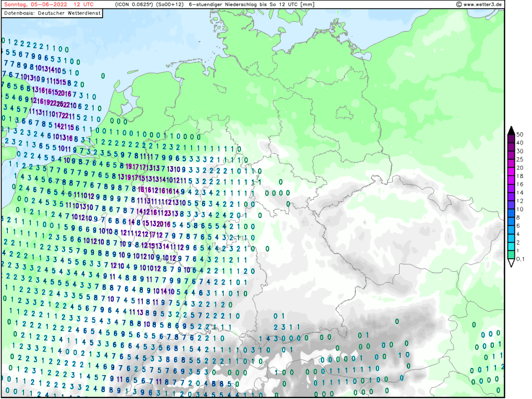Viewport: 532px width, 399px height.
Task: Pick the cyan swatch between 1 and 2
Action: (511, 247)
